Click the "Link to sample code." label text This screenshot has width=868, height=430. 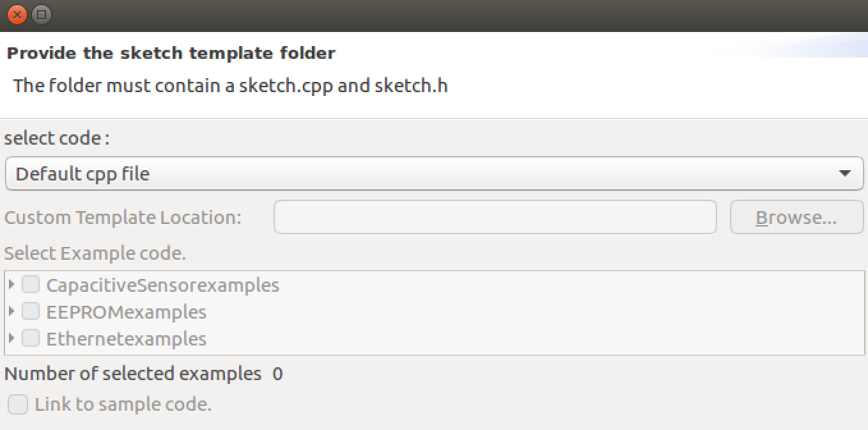123,404
